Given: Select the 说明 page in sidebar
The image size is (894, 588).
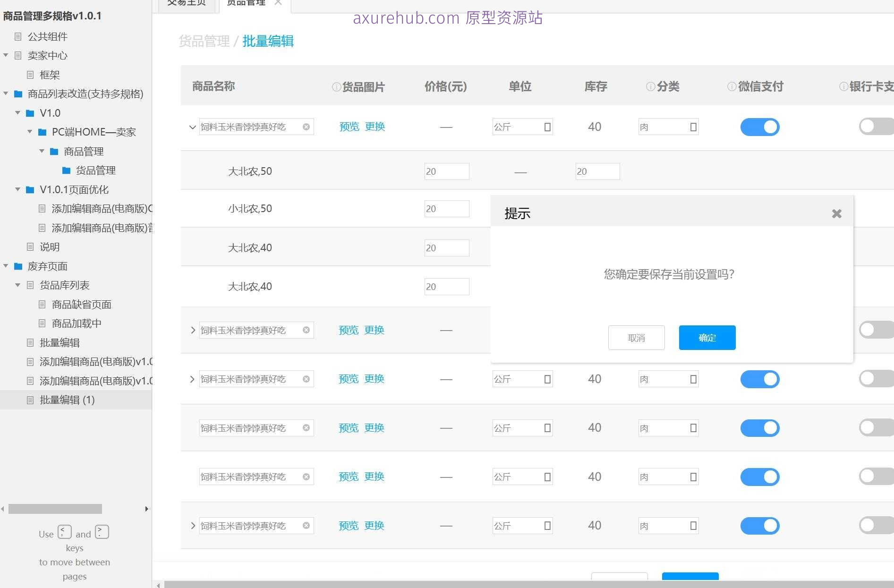Looking at the screenshot, I should pyautogui.click(x=50, y=247).
